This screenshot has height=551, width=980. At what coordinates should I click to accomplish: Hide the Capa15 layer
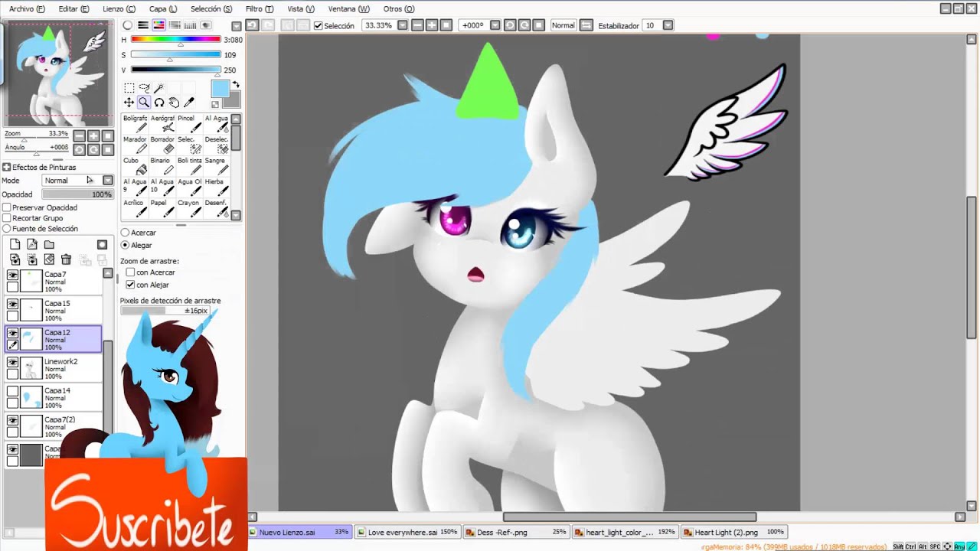tap(12, 304)
